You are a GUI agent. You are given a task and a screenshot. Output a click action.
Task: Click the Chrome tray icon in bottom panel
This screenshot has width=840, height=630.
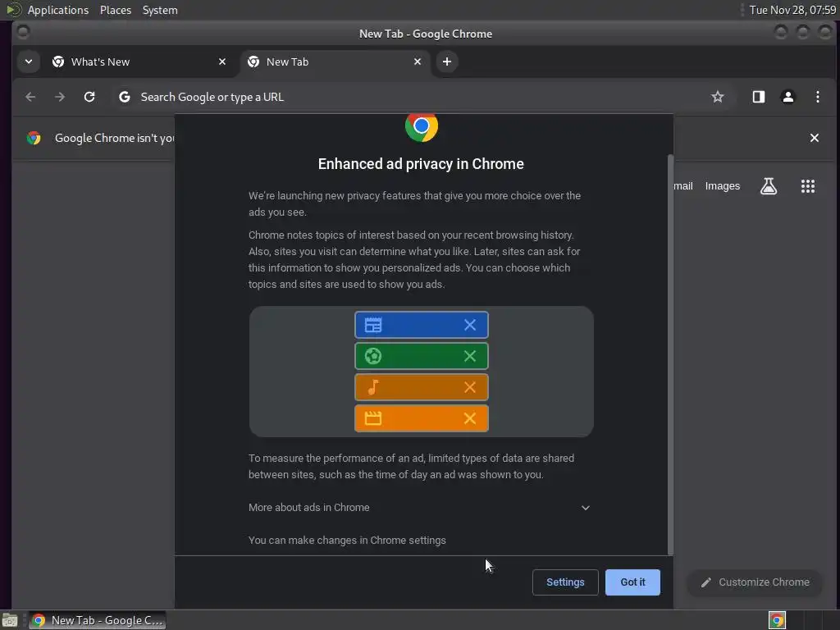pyautogui.click(x=777, y=620)
